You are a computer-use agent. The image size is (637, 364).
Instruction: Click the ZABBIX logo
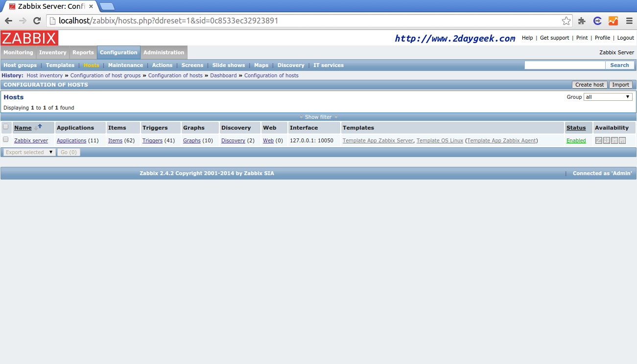point(29,38)
